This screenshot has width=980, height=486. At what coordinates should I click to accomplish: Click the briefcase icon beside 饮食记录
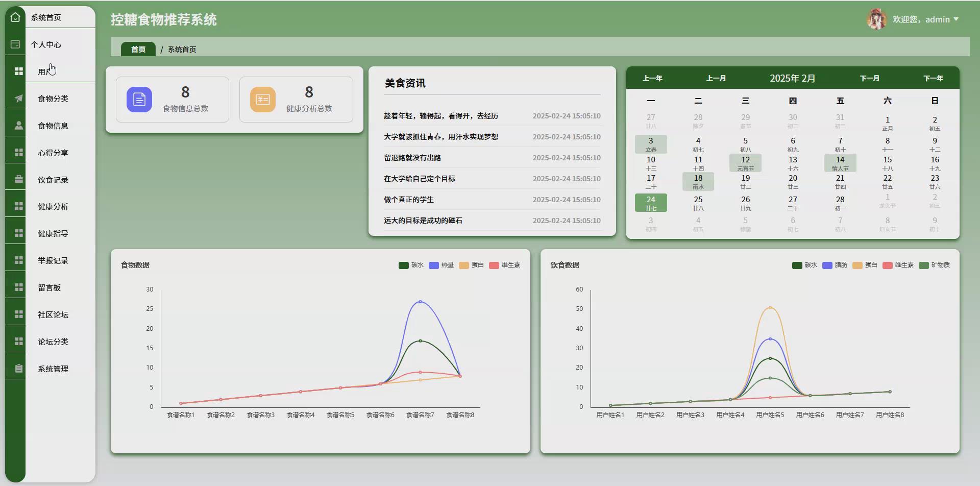click(19, 180)
